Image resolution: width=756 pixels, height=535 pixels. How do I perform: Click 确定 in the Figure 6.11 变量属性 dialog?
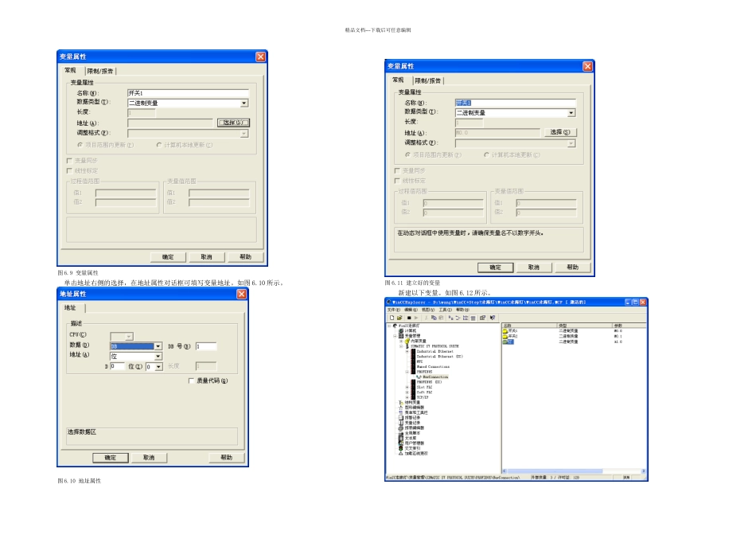click(x=495, y=267)
